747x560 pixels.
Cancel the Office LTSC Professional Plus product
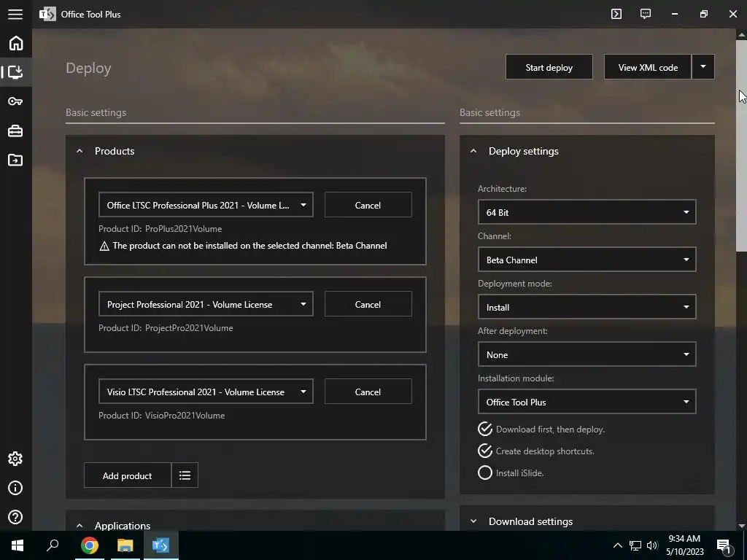click(368, 205)
